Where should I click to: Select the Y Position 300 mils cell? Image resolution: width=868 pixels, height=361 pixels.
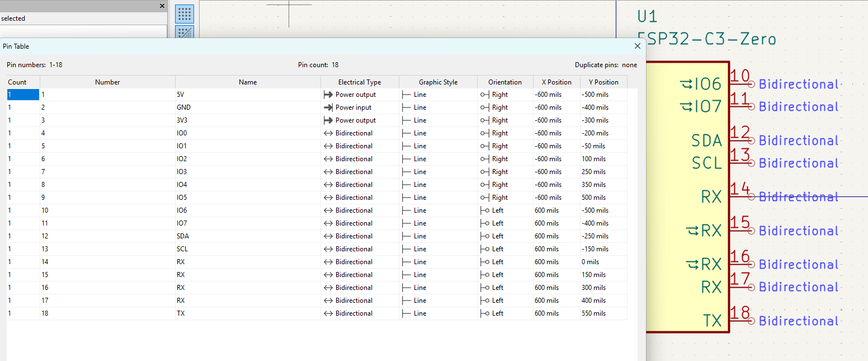(x=603, y=288)
